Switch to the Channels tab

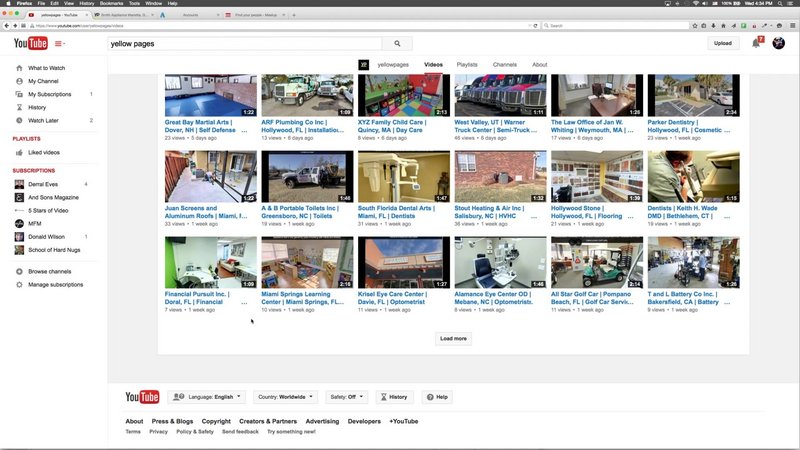505,65
